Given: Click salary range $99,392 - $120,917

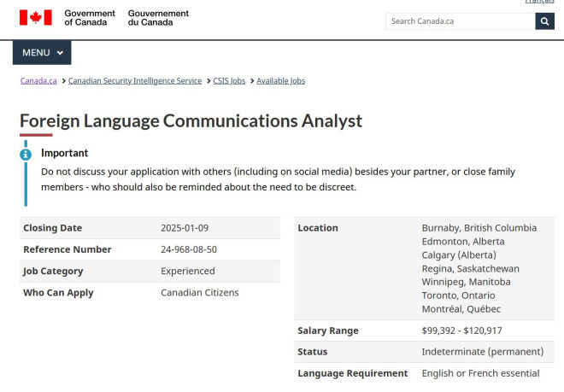Looking at the screenshot, I should [461, 331].
